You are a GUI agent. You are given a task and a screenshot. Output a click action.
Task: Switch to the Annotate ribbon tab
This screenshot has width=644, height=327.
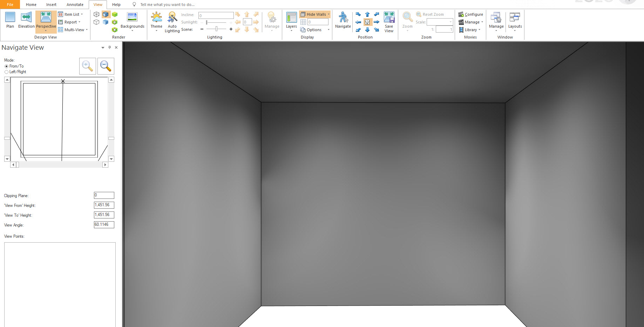click(x=75, y=5)
